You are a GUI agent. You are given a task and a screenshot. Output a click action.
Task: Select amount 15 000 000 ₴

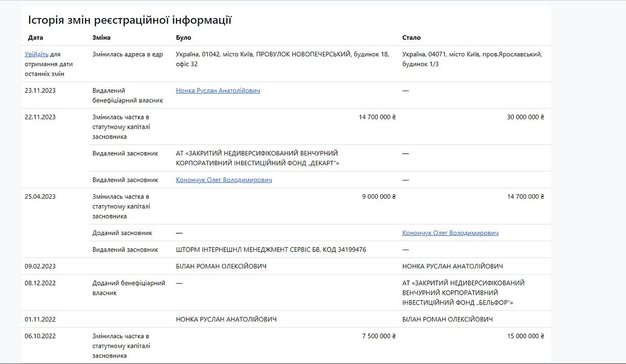525,336
